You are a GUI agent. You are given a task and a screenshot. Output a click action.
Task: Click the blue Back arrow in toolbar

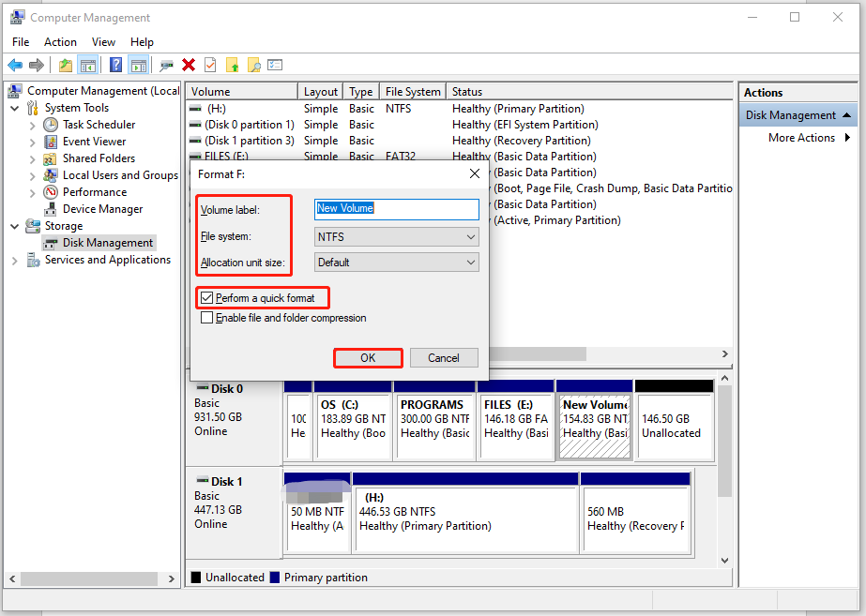[x=15, y=65]
